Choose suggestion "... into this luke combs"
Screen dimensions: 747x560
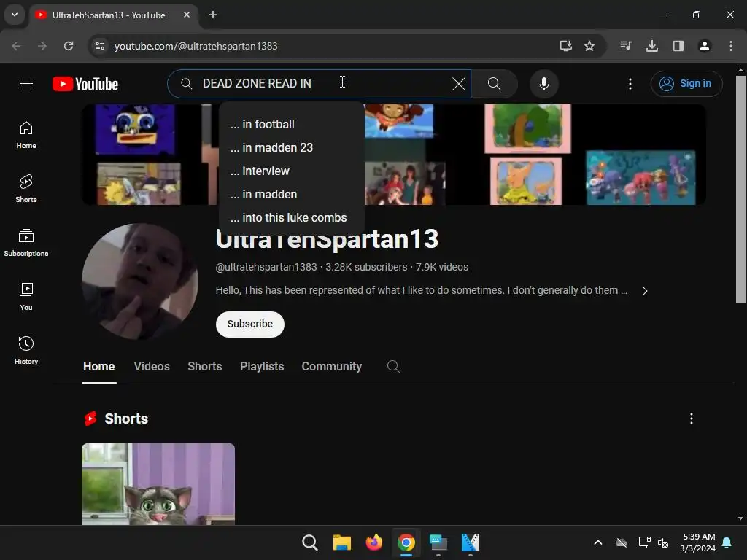292,217
